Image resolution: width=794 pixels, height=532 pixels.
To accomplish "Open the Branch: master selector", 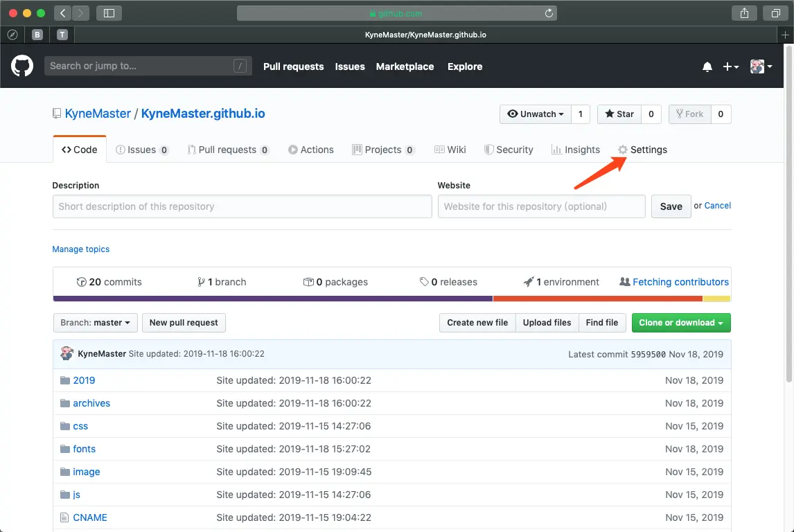I will tap(95, 322).
